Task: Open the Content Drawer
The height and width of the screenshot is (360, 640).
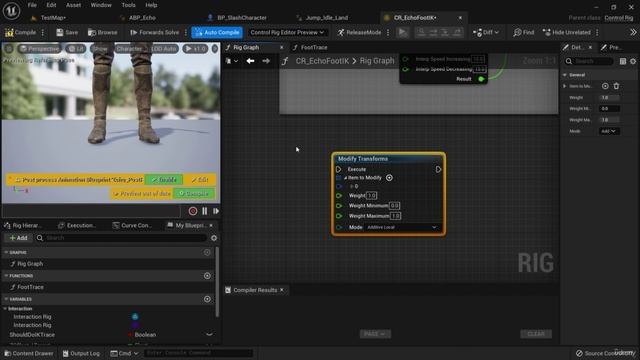Action: pyautogui.click(x=29, y=353)
